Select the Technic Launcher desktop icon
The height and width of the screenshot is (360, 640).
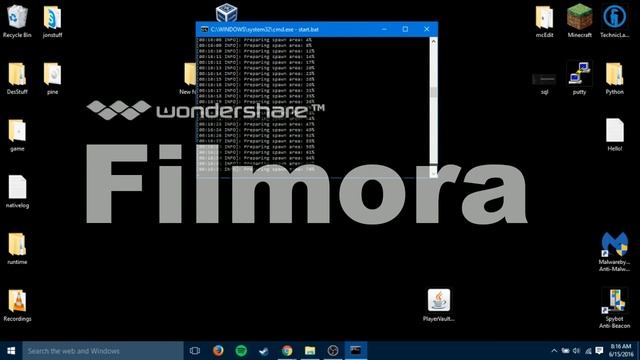click(x=614, y=21)
